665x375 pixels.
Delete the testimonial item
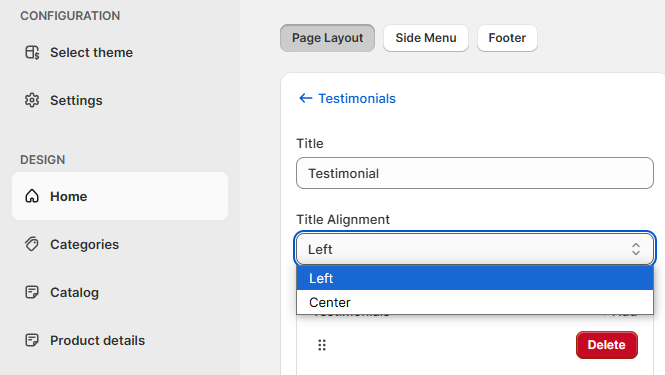point(606,345)
